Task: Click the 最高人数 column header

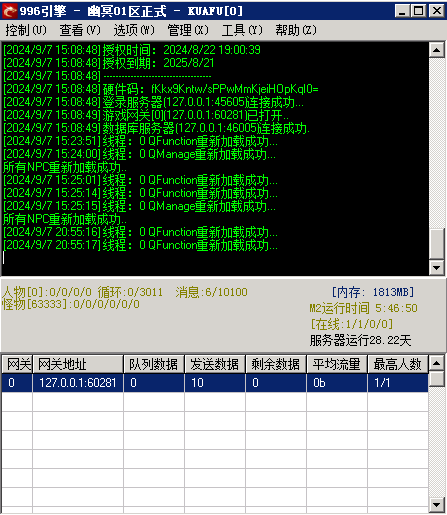Action: pyautogui.click(x=398, y=364)
